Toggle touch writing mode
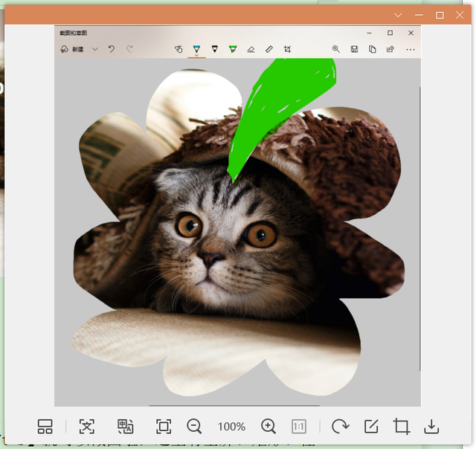Viewport: 476px width, 449px height. (178, 49)
